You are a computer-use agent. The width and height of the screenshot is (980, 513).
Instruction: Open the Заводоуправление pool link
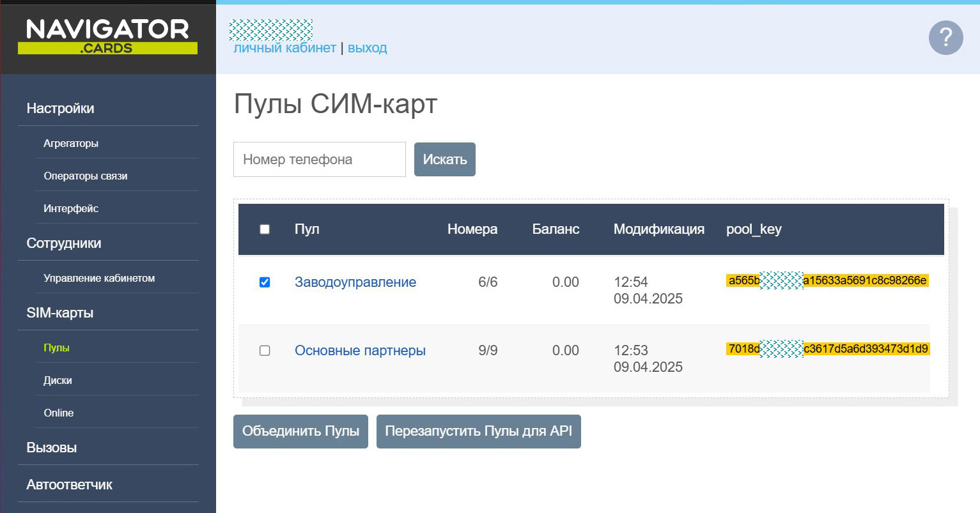[355, 282]
